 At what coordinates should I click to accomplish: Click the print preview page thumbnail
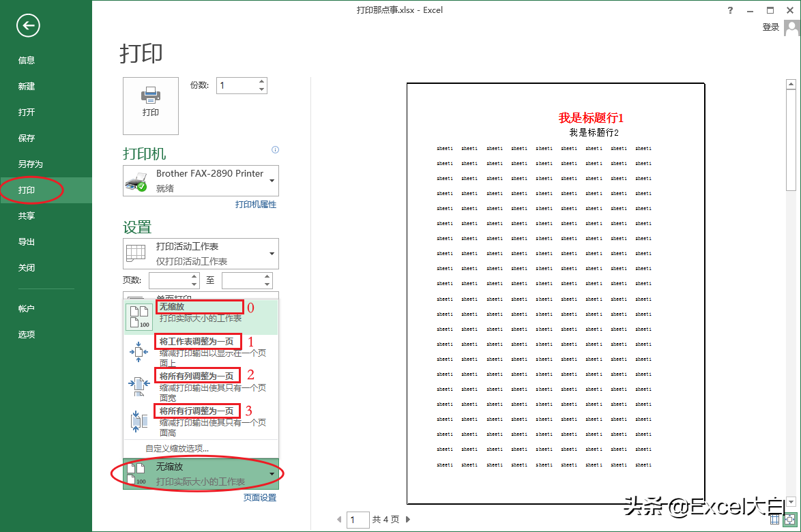click(x=556, y=293)
